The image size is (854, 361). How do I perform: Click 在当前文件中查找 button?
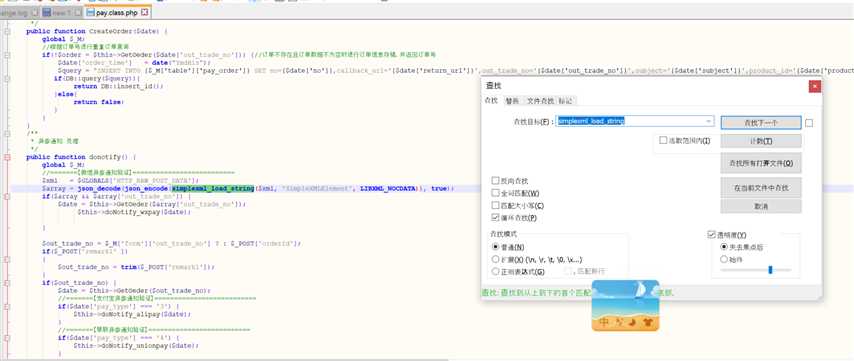[761, 188]
